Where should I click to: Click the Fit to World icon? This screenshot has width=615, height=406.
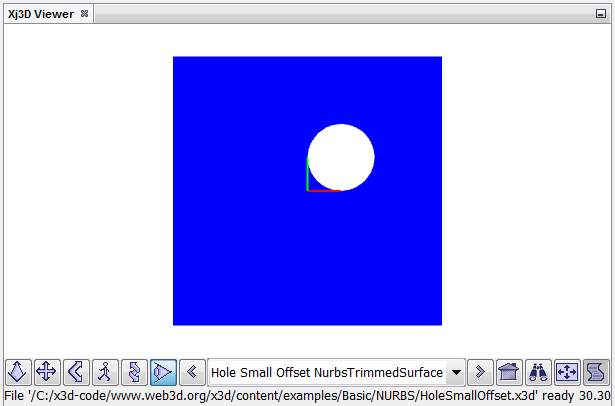(x=567, y=373)
